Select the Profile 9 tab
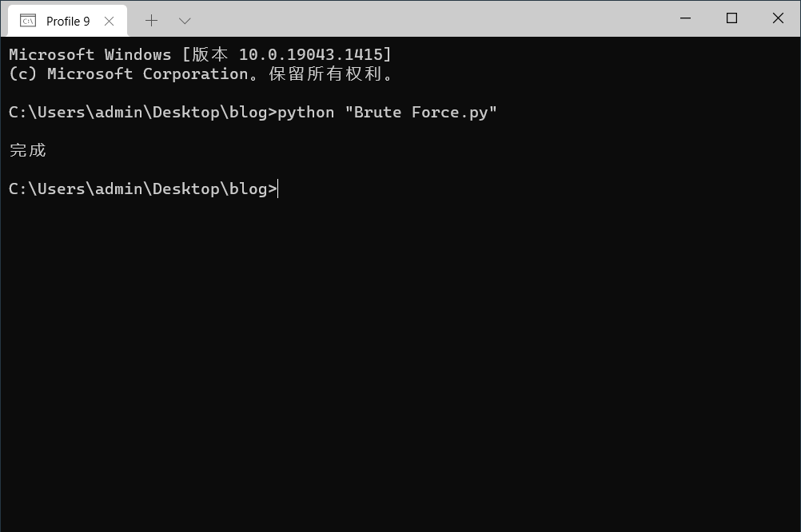This screenshot has height=532, width=801. pos(67,21)
